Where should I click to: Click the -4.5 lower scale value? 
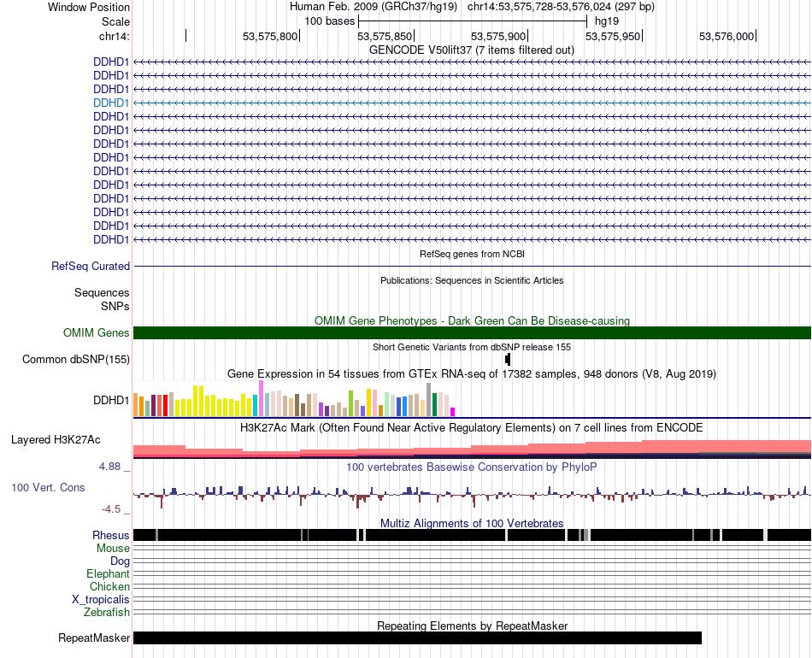pos(111,509)
